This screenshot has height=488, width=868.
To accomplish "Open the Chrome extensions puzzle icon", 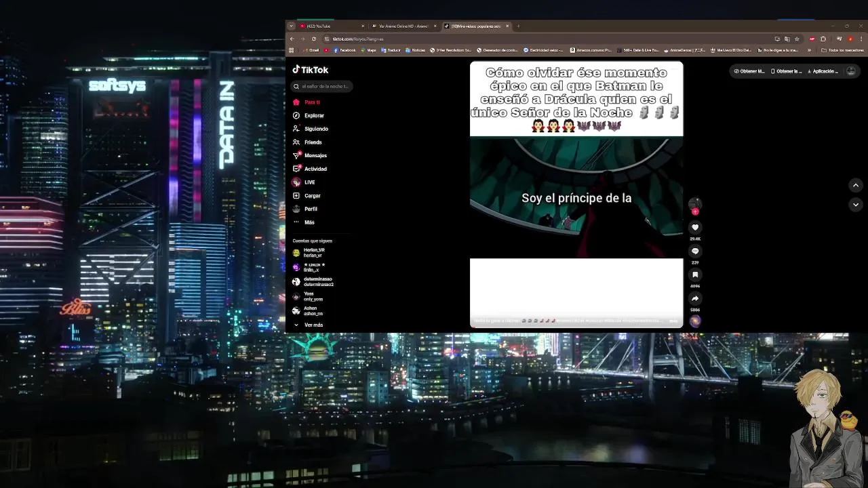I will (x=823, y=39).
